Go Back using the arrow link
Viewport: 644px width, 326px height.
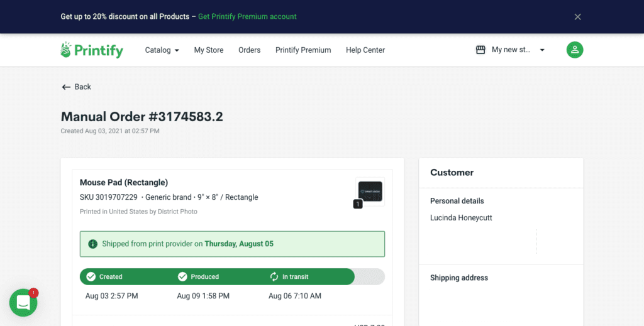76,87
